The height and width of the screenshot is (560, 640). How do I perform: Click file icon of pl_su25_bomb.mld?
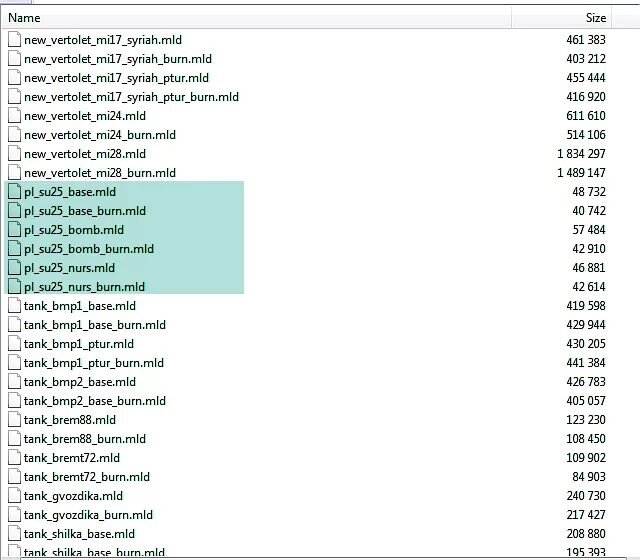[14, 229]
